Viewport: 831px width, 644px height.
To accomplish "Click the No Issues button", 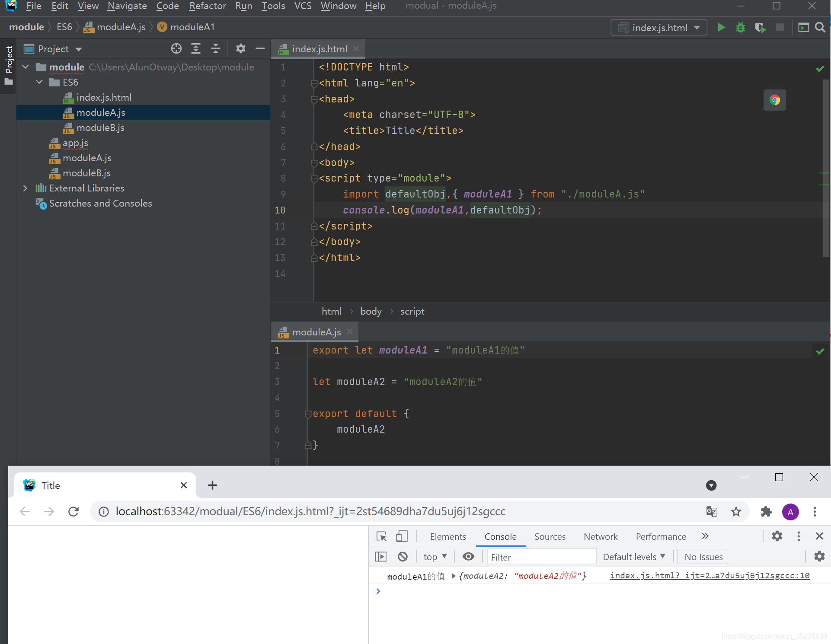I will [x=703, y=557].
